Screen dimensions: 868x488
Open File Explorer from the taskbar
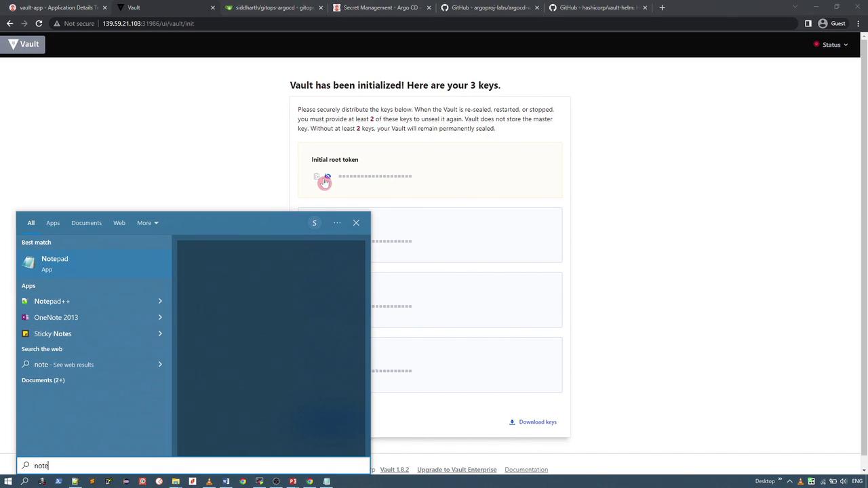(x=176, y=481)
